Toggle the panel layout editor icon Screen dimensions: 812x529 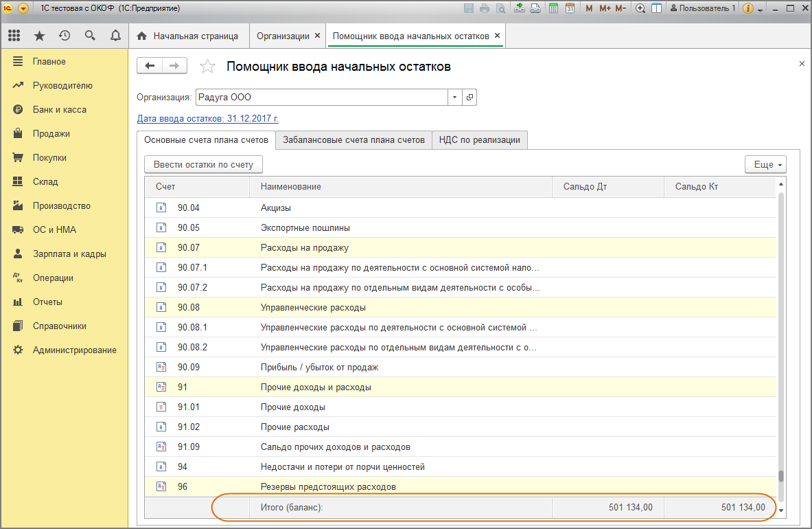[657, 8]
